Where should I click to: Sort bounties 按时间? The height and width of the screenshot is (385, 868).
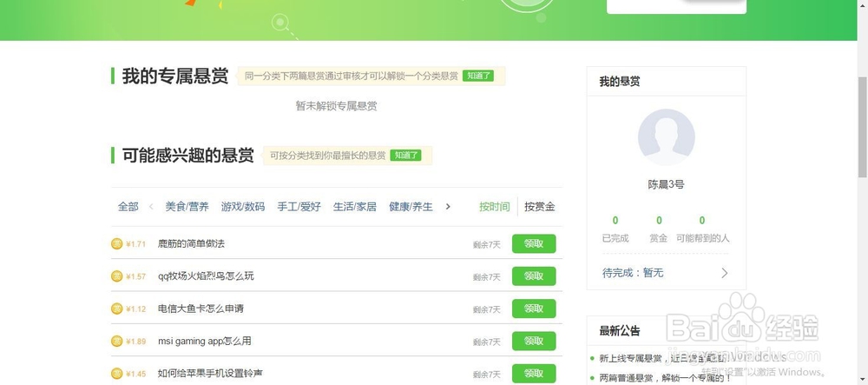(495, 207)
